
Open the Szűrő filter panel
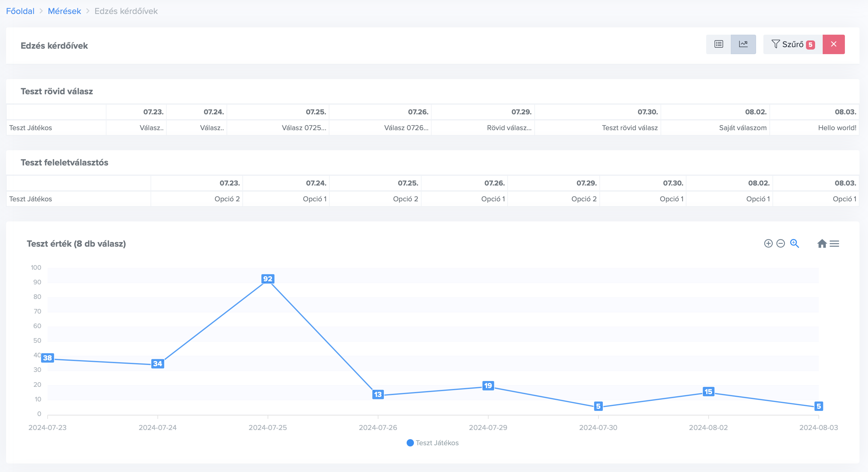pos(792,44)
